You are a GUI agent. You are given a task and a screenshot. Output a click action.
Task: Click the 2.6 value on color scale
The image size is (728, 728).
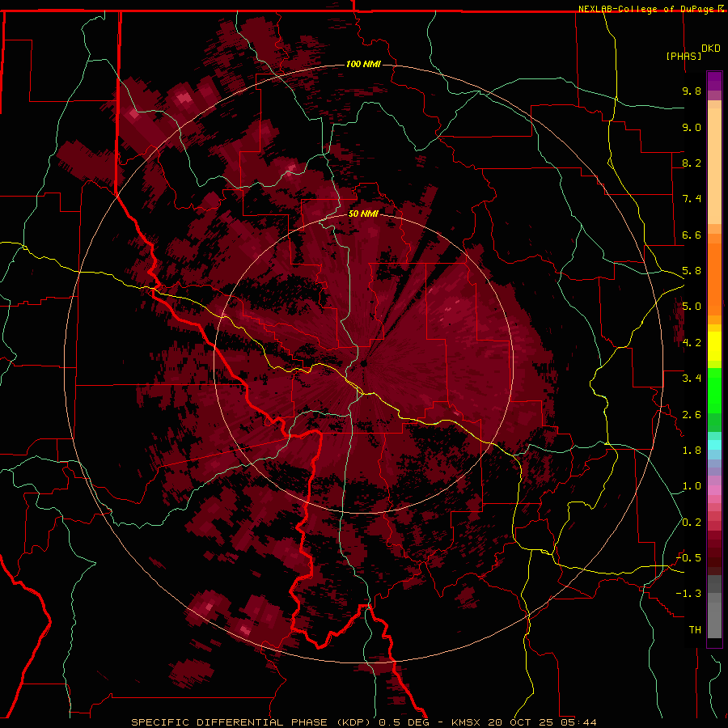[x=692, y=415]
